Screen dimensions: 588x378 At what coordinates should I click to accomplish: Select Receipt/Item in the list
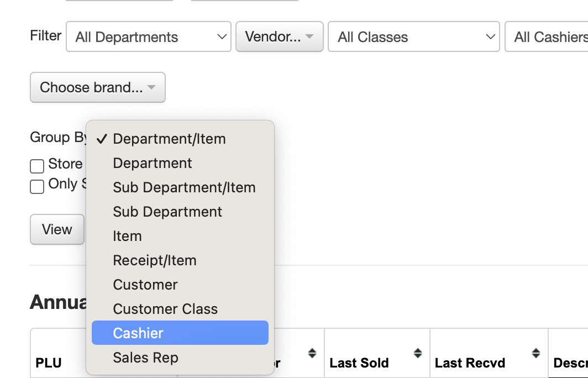(155, 260)
